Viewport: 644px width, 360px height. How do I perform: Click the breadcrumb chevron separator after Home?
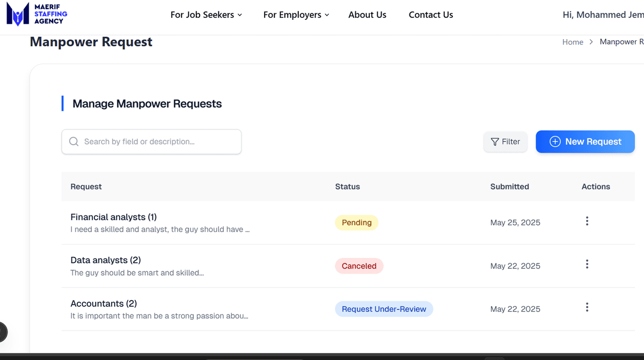(x=591, y=42)
